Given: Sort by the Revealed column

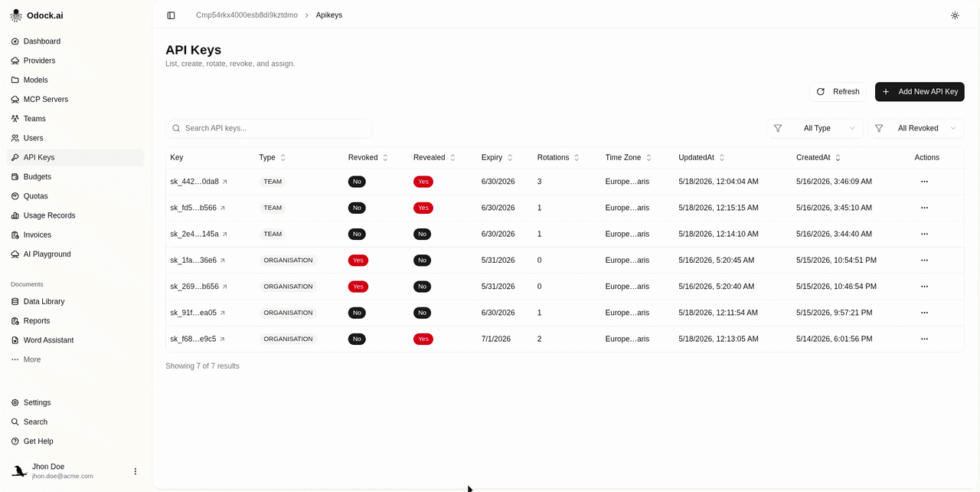Looking at the screenshot, I should [x=435, y=157].
